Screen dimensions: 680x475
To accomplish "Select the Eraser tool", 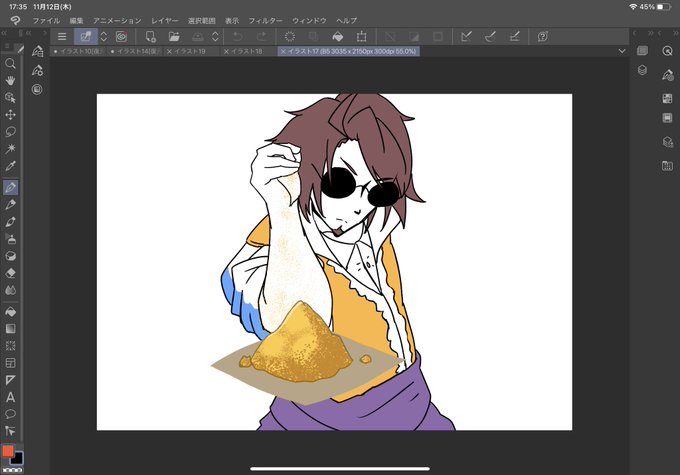I will [10, 273].
